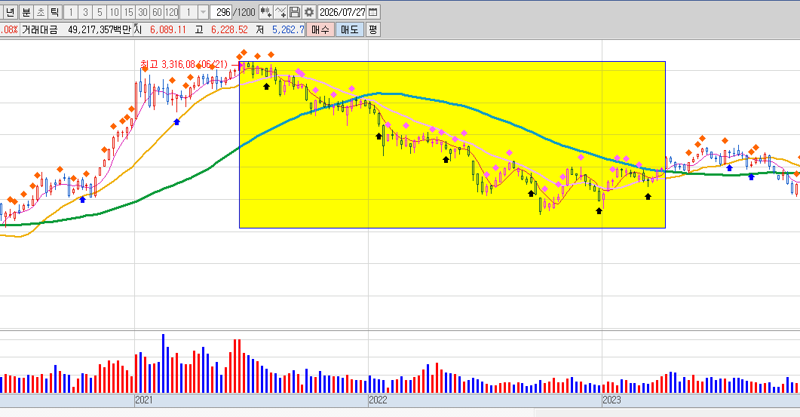Switch chart period to 분 (minute)
The width and height of the screenshot is (800, 417).
point(26,12)
